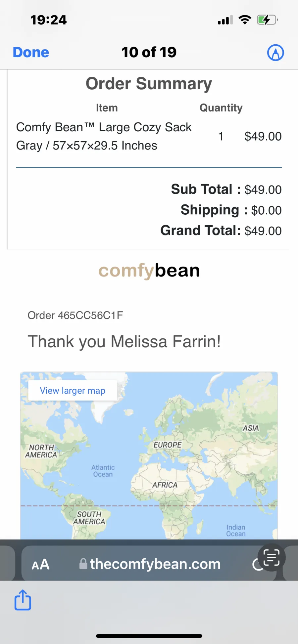Tap the reload icon in address bar

click(x=256, y=564)
